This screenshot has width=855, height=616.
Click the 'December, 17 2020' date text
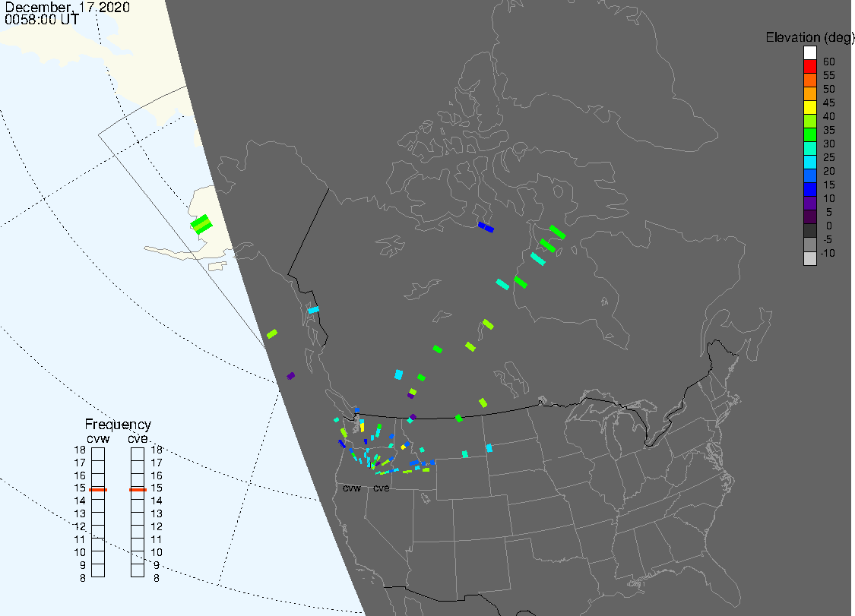68,7
